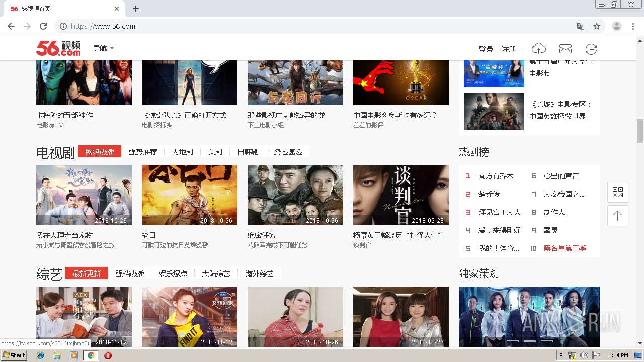The height and width of the screenshot is (362, 644).
Task: Open the 枪口 drama thumbnail
Action: pos(190,195)
